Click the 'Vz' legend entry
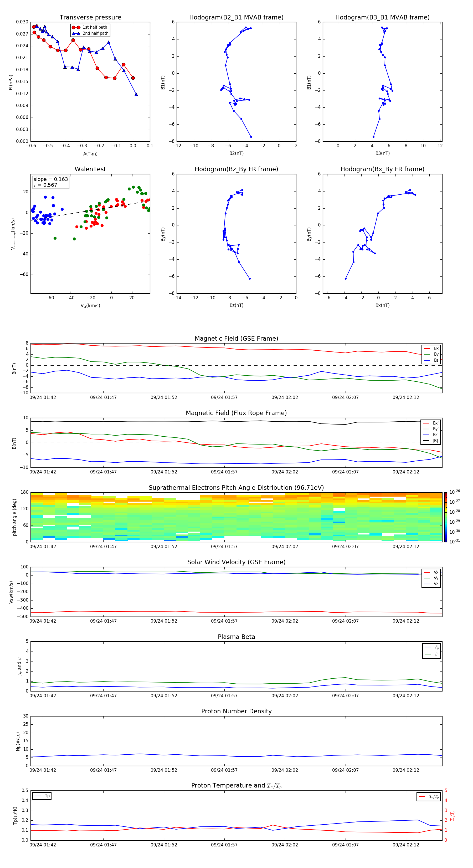This screenshot has width=473, height=868. (x=431, y=584)
